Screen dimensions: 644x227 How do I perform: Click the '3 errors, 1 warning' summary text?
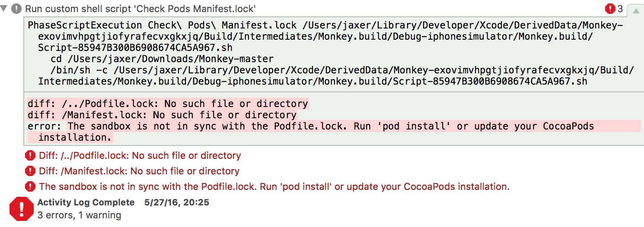(x=79, y=215)
